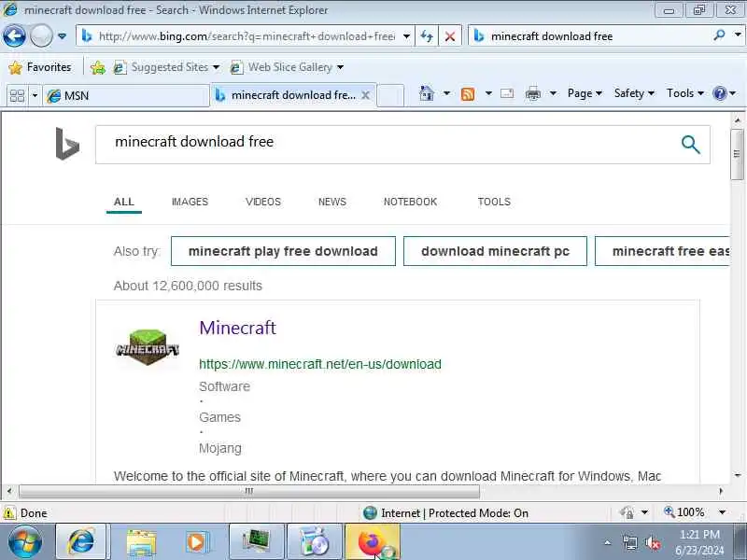
Task: Expand the tab list dropdown arrow
Action: [x=35, y=95]
